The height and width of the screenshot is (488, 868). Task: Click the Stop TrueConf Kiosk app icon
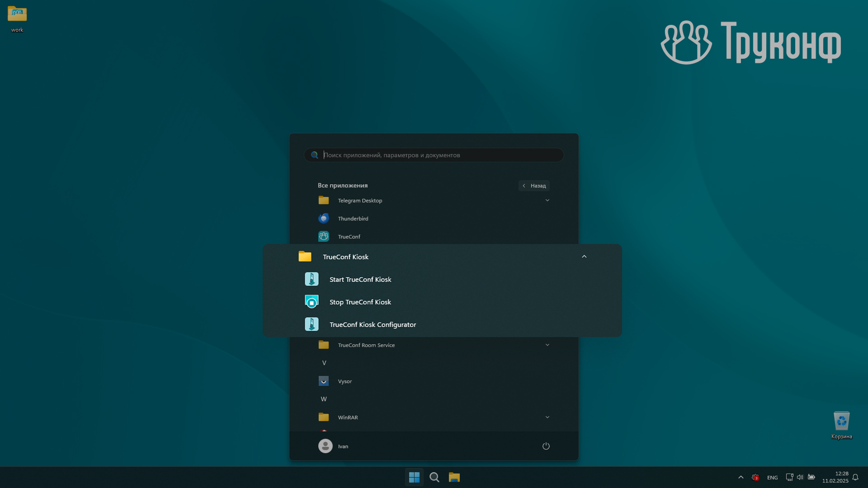tap(311, 302)
